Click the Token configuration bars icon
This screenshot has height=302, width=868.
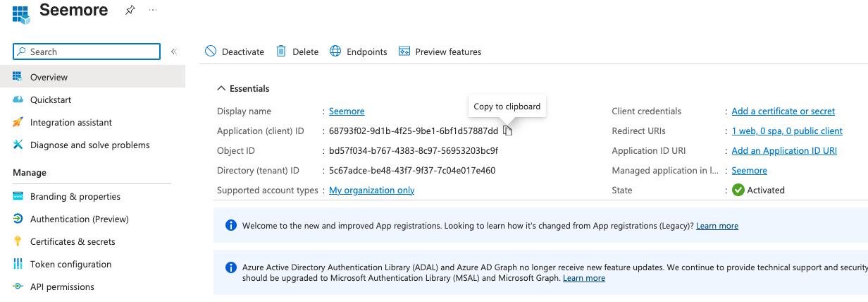coord(18,264)
